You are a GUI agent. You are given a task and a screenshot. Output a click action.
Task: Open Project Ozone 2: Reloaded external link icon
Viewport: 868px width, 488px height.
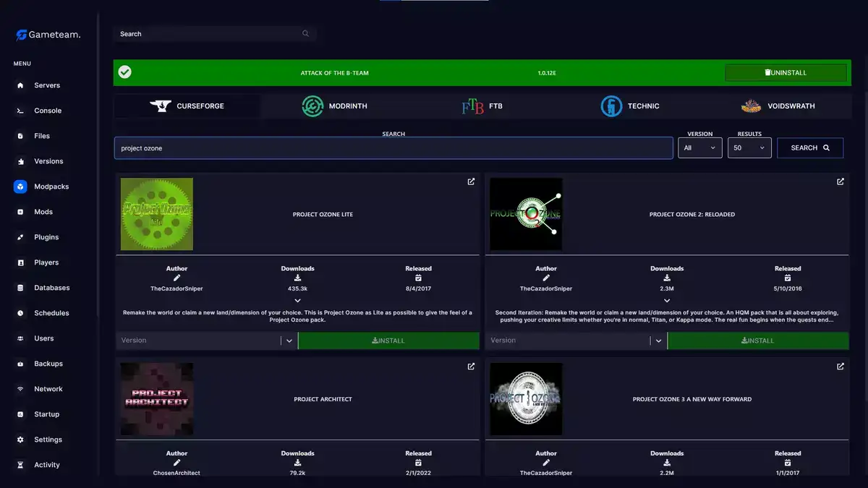(x=841, y=181)
